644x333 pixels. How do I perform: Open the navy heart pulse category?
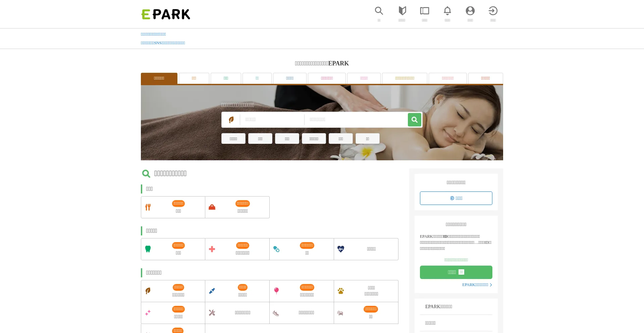tap(366, 249)
